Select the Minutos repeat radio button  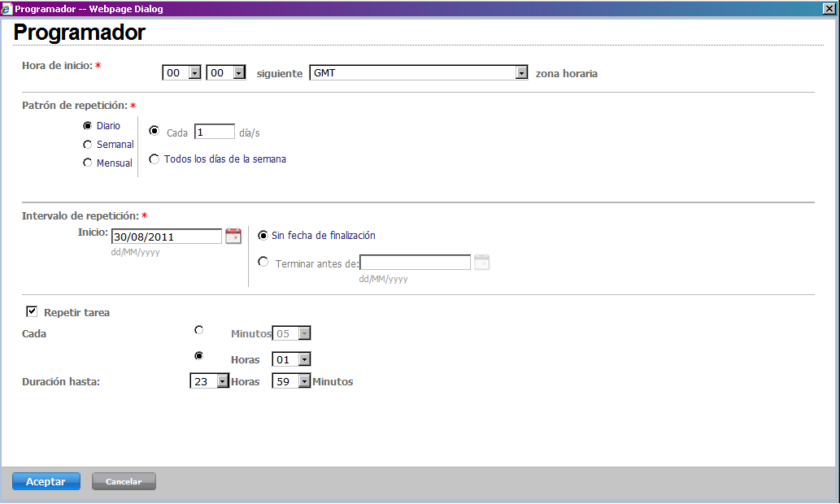pyautogui.click(x=198, y=330)
